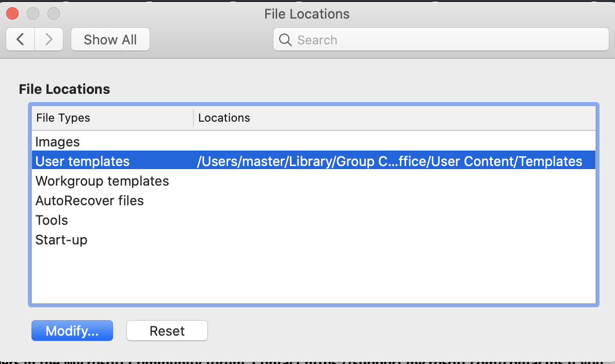Click the column divider between headers
Screen dimensions: 615x364
pyautogui.click(x=193, y=118)
